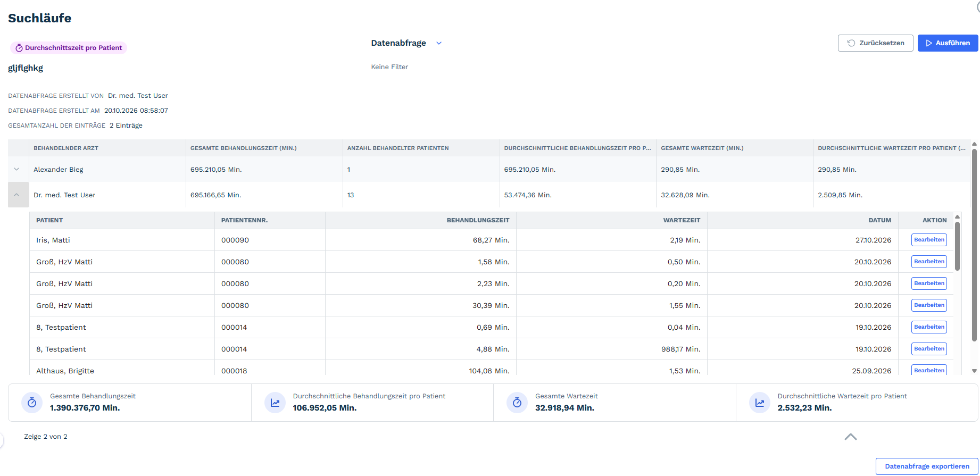Screen dimensions: 980x476
Task: Edit the 8, Testpatient 4,88 Min. entry
Action: click(x=929, y=349)
